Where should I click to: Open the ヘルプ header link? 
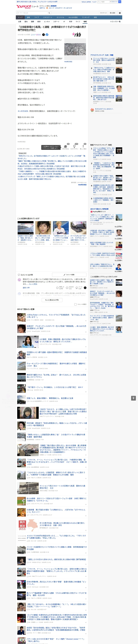pos(94,2)
